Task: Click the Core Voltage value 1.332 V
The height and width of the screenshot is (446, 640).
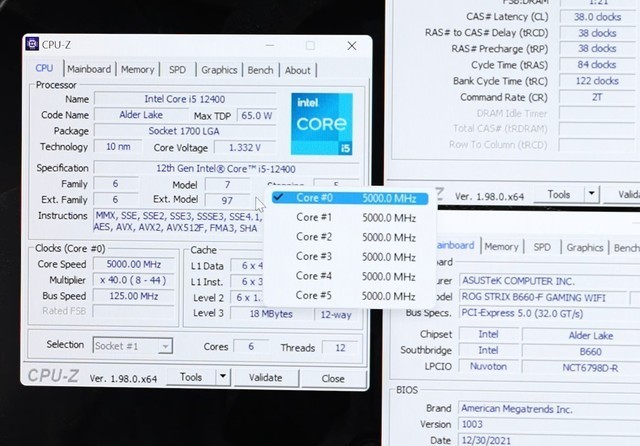Action: pos(245,148)
